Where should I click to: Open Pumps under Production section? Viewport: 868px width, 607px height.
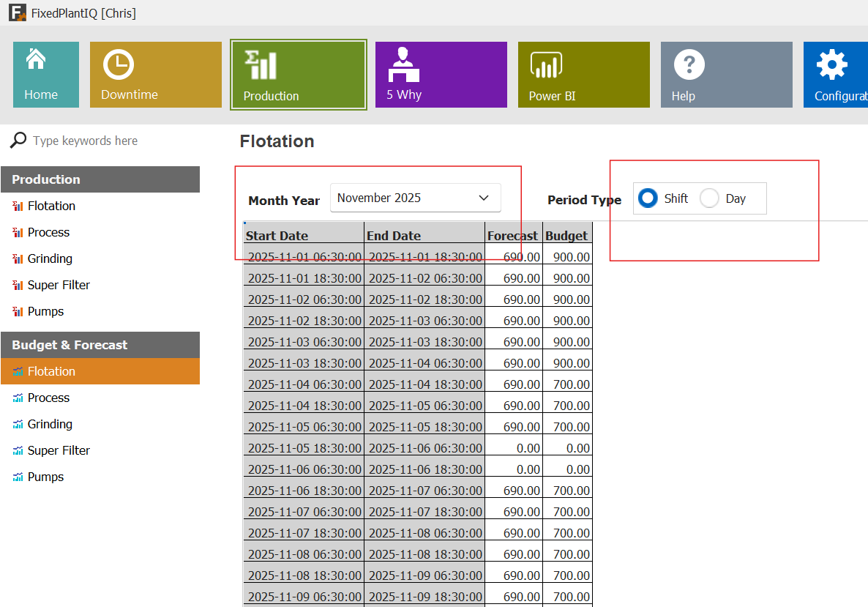(45, 311)
